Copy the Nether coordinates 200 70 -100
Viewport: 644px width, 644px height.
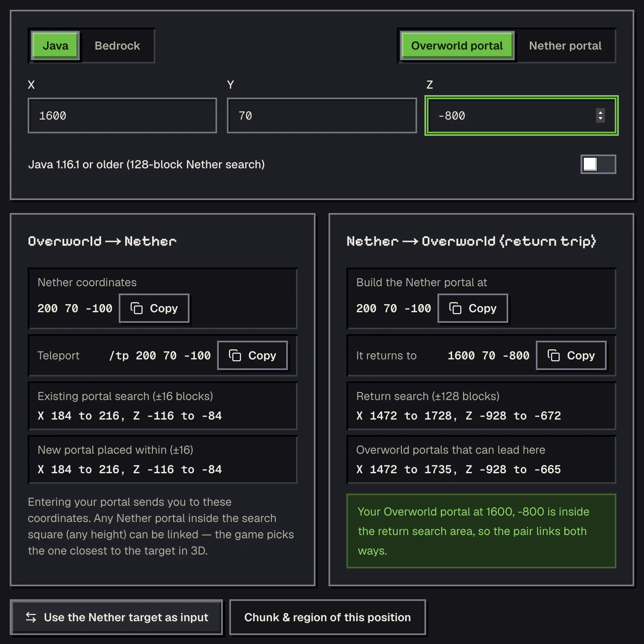[154, 308]
